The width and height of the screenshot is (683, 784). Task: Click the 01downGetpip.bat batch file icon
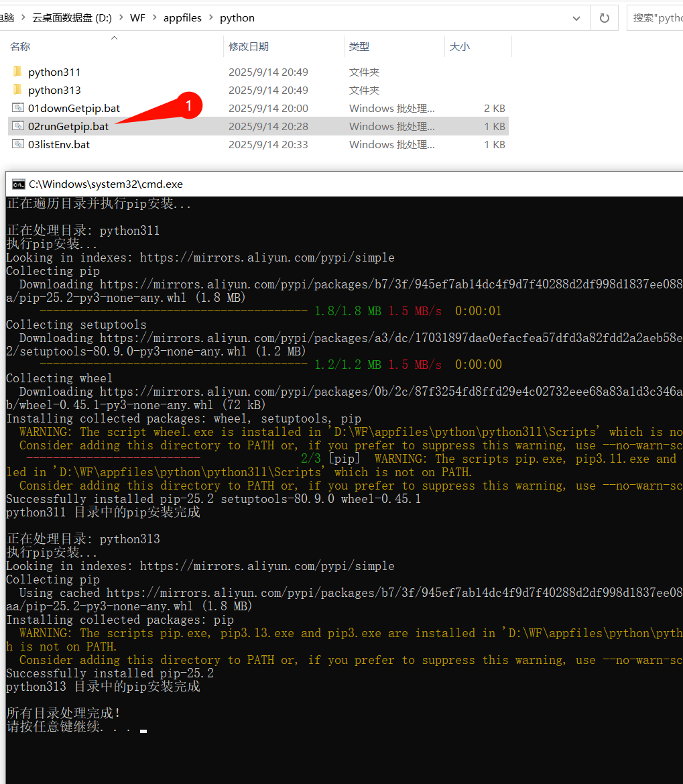tap(17, 107)
